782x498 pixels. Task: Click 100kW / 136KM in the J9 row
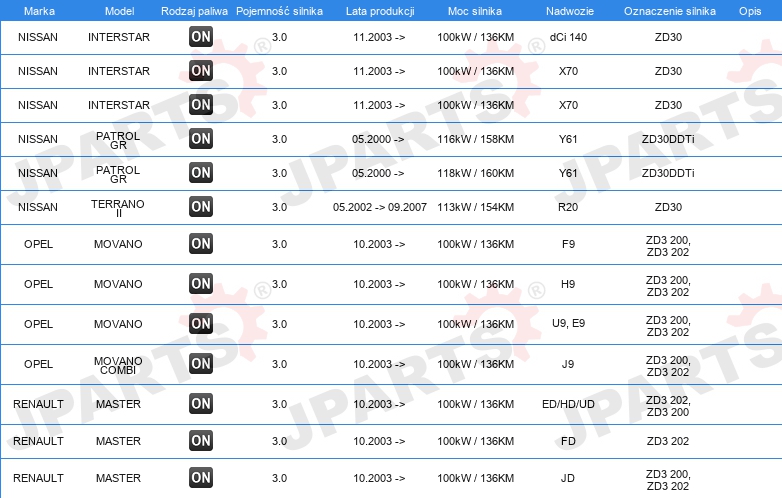(475, 364)
